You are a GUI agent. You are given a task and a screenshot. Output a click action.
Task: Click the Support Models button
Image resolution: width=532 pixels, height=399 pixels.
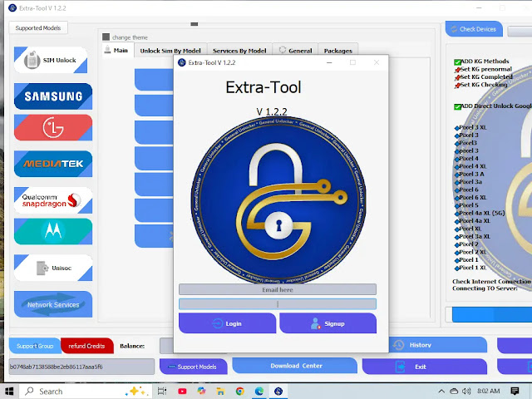[194, 367]
